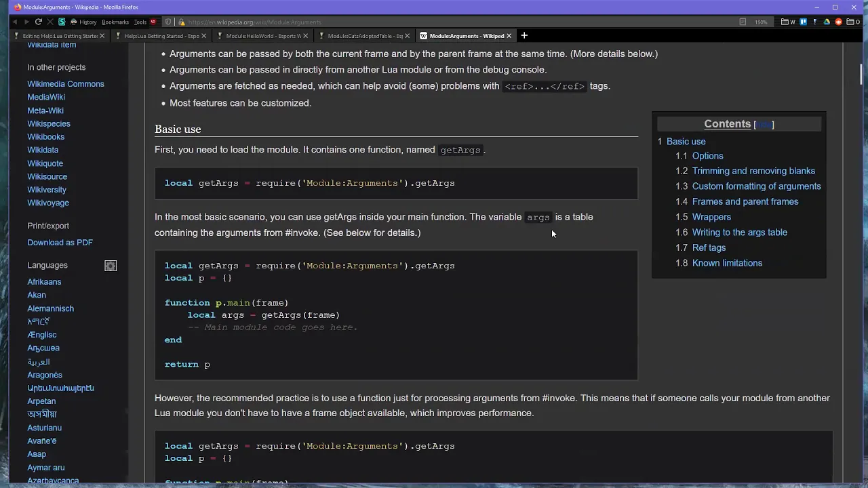Open the W bookmarks folder
Screen dimensions: 868x488
[788, 22]
